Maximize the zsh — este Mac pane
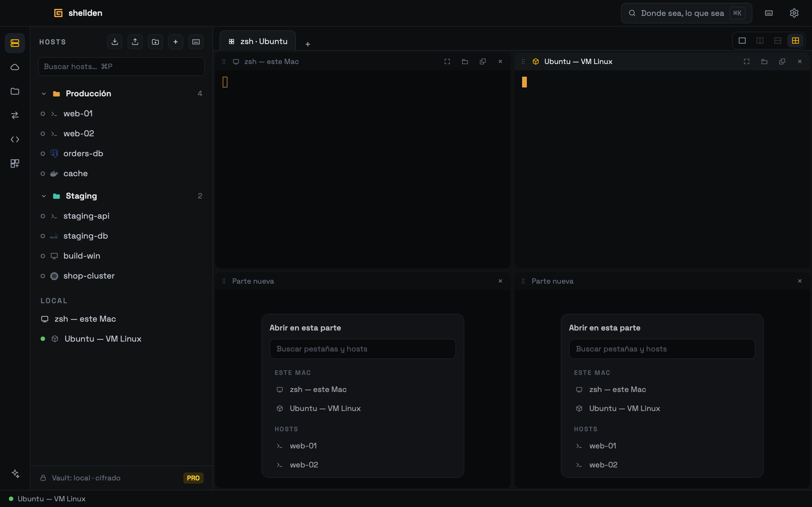The width and height of the screenshot is (812, 507). pos(447,62)
